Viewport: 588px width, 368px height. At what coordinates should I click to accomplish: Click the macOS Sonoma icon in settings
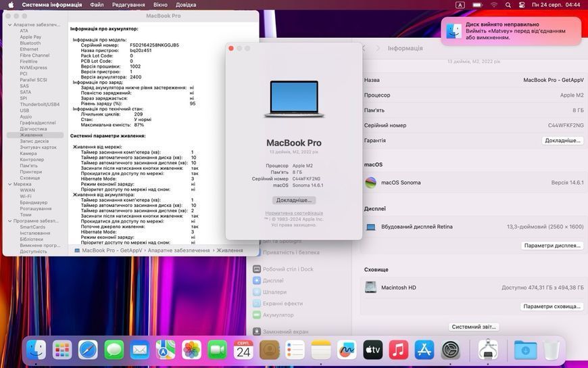370,183
